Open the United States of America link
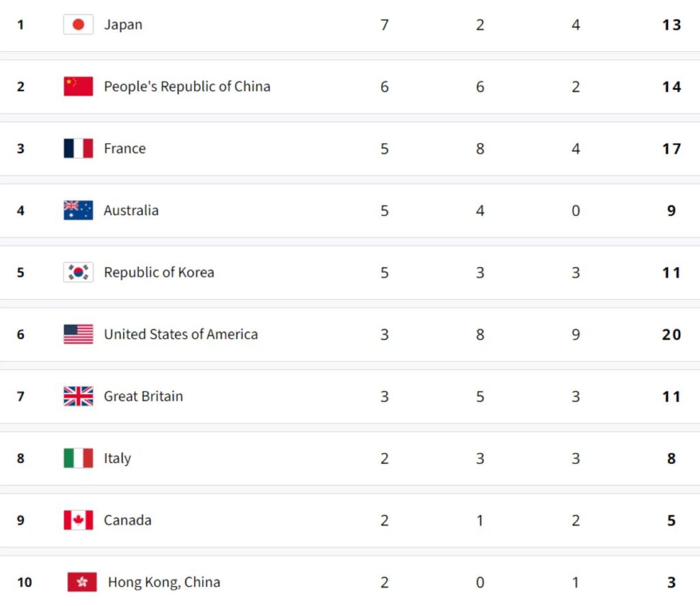Viewport: 700px width, 606px height. point(180,335)
